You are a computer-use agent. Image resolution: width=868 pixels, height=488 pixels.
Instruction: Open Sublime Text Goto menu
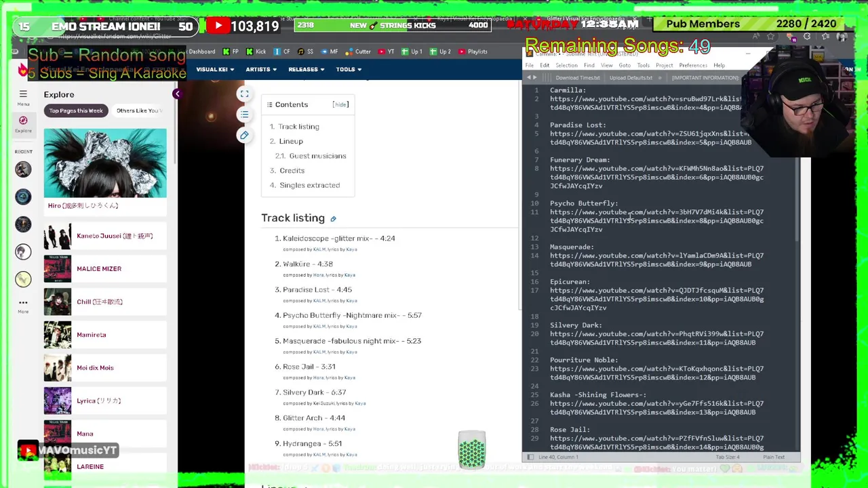[625, 66]
